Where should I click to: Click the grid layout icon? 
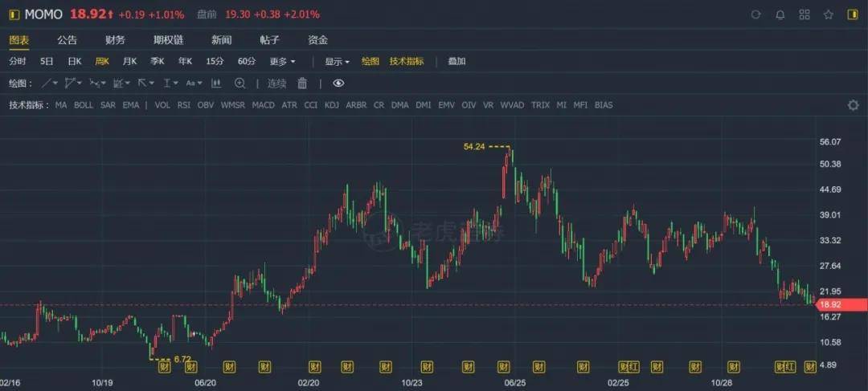(805, 15)
